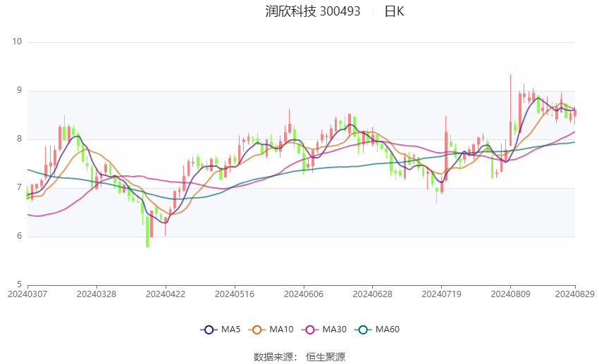Toggle the MA60 teal legend circle
The image size is (599, 364).
(x=363, y=330)
